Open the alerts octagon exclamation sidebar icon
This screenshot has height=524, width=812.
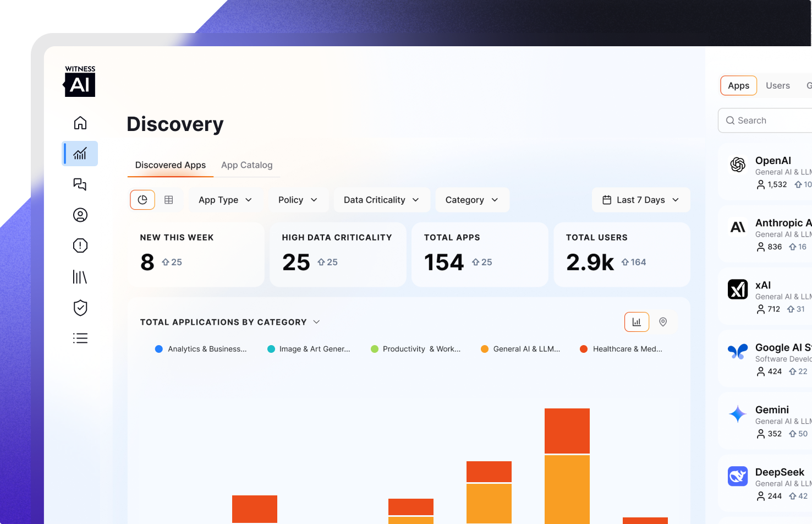pos(80,245)
